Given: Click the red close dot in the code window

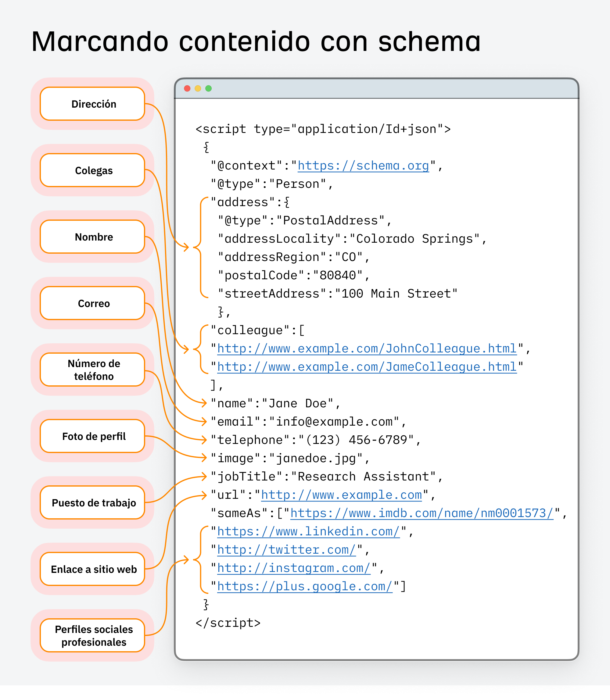Looking at the screenshot, I should [187, 88].
